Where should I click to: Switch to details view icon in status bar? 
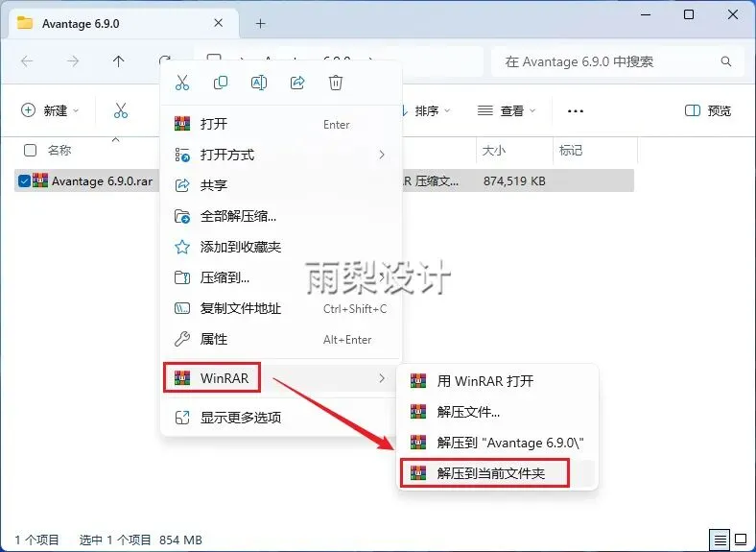720,540
